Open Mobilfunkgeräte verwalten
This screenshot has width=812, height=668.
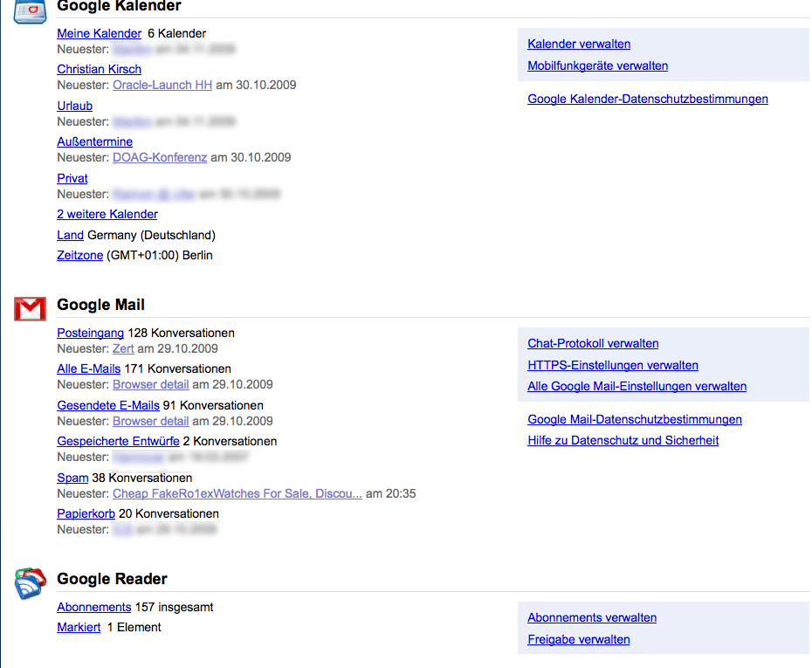point(597,65)
